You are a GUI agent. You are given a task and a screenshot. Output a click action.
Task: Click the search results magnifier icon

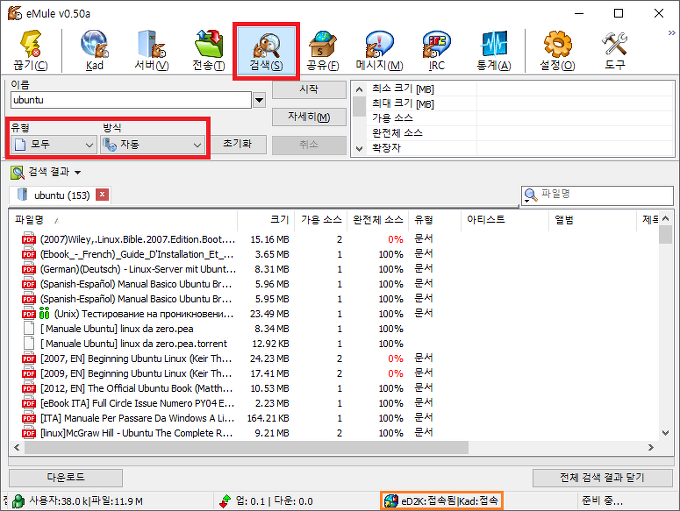(x=17, y=172)
